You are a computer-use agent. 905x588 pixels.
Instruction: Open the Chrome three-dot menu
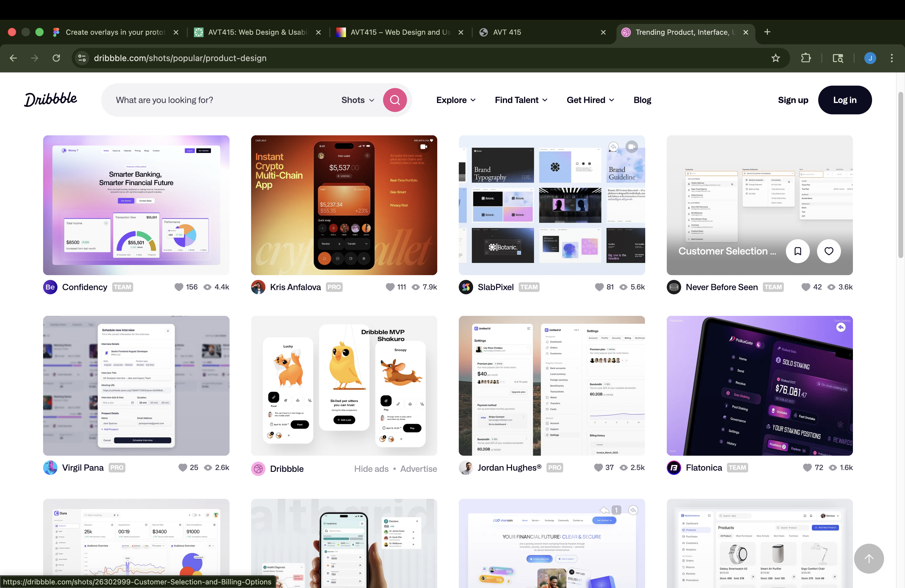point(891,58)
